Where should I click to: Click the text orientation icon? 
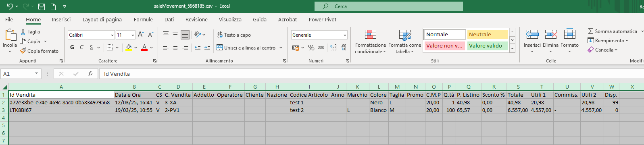[198, 35]
